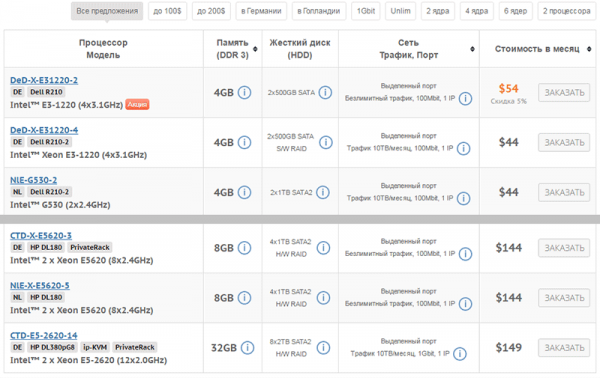600x378 pixels.
Task: Click the Процессор Модель column header
Action: [103, 49]
